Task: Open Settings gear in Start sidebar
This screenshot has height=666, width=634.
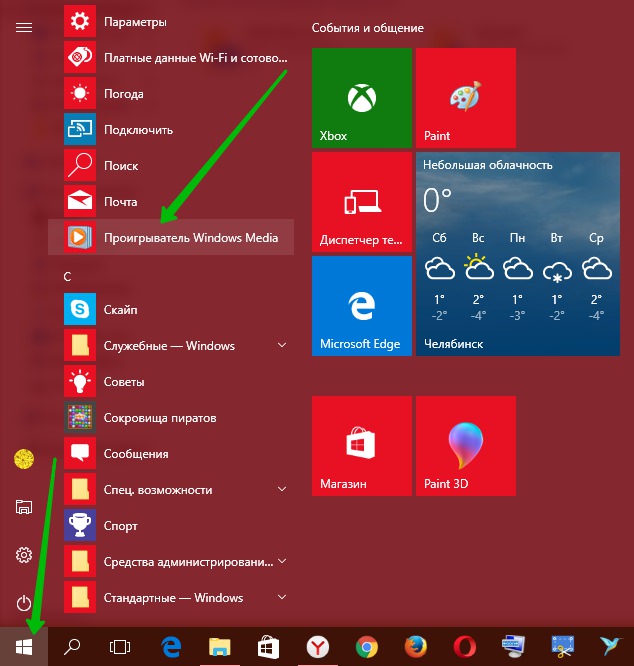Action: click(24, 555)
